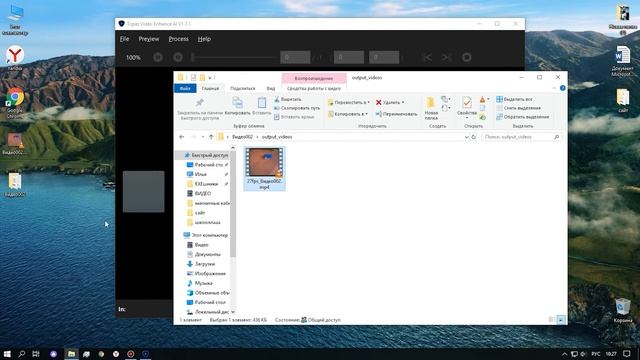This screenshot has height=360, width=640.
Task: Select the 27fps_Видео002.mp4 video thumbnail
Action: pyautogui.click(x=264, y=169)
